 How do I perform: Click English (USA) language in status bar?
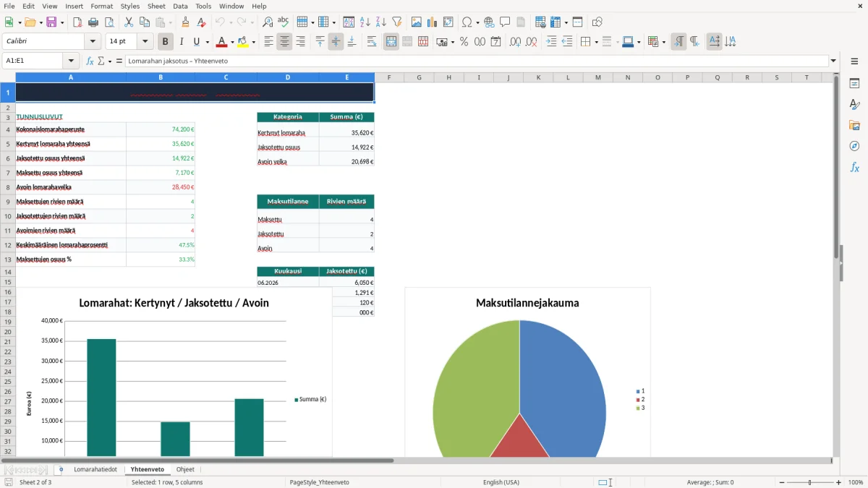point(501,482)
